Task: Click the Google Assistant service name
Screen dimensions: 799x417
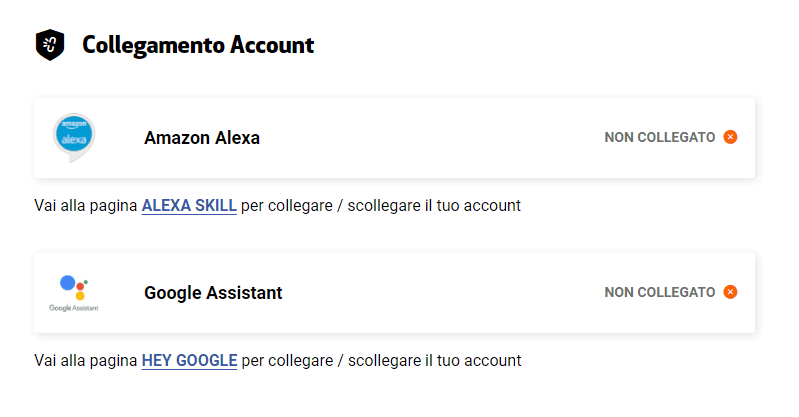Action: 213,293
